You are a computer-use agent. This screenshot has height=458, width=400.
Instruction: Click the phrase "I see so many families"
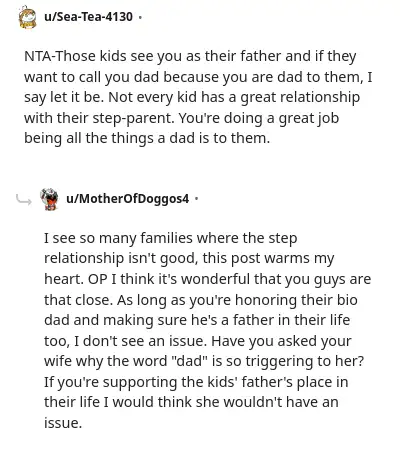point(118,238)
